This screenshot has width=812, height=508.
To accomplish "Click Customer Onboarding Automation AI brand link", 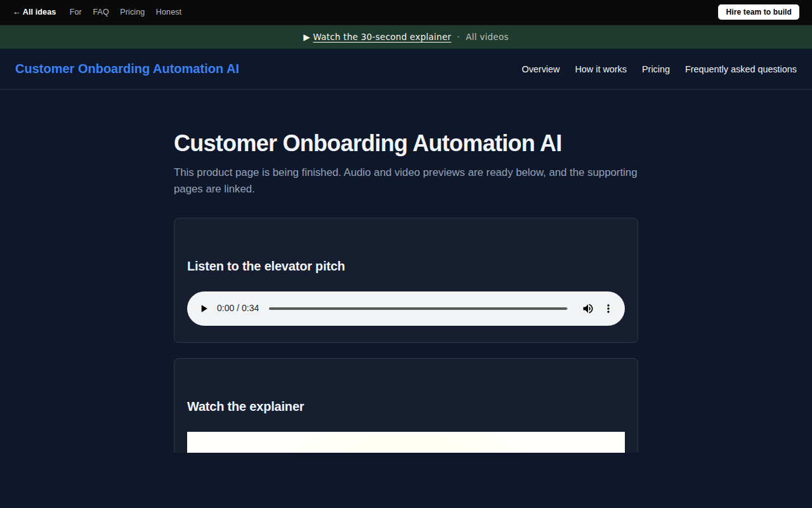I will (x=127, y=69).
